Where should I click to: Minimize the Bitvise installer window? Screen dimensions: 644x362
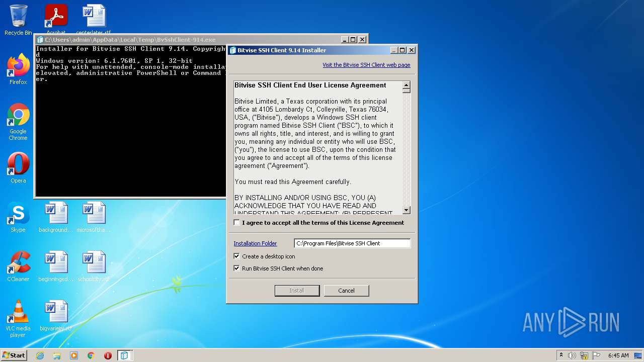(394, 50)
